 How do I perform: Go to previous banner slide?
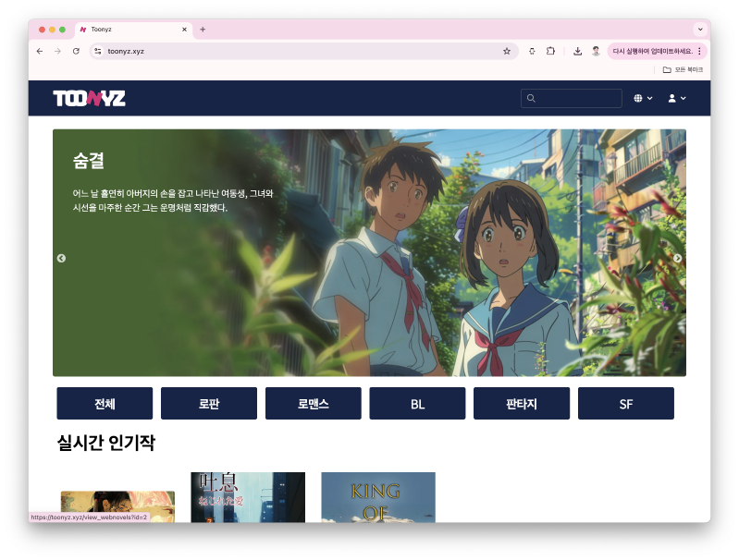(61, 258)
